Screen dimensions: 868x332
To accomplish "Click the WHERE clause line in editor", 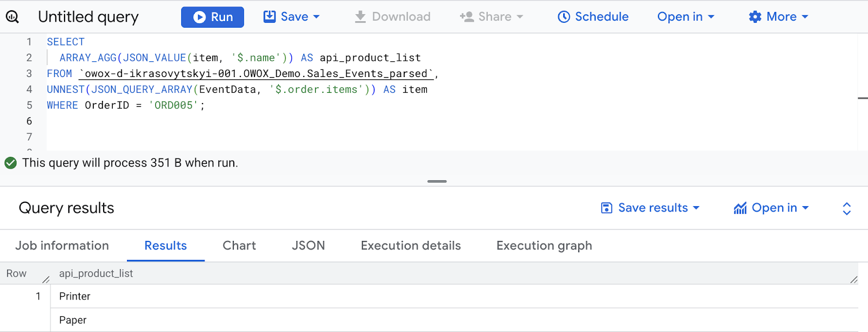I will pos(126,105).
